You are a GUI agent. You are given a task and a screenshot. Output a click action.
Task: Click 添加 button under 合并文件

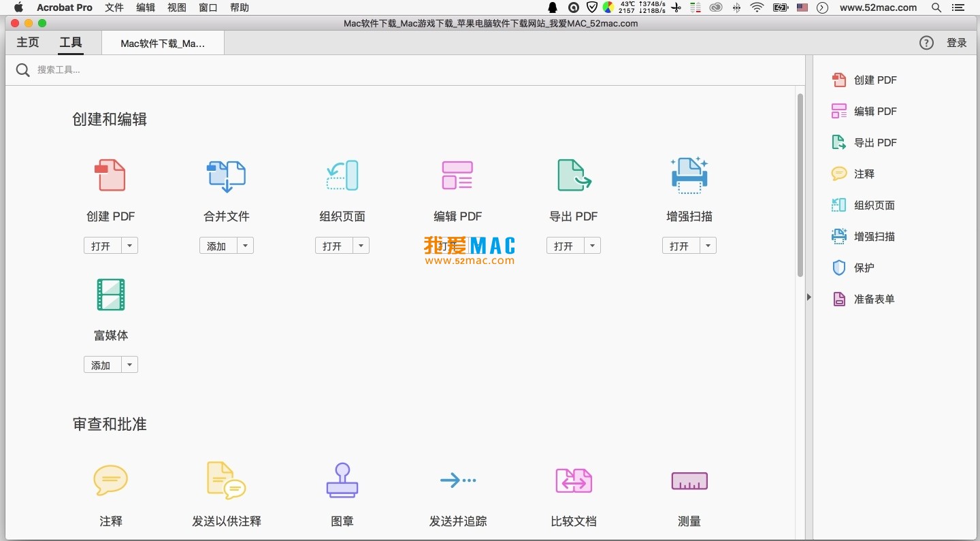tap(218, 246)
